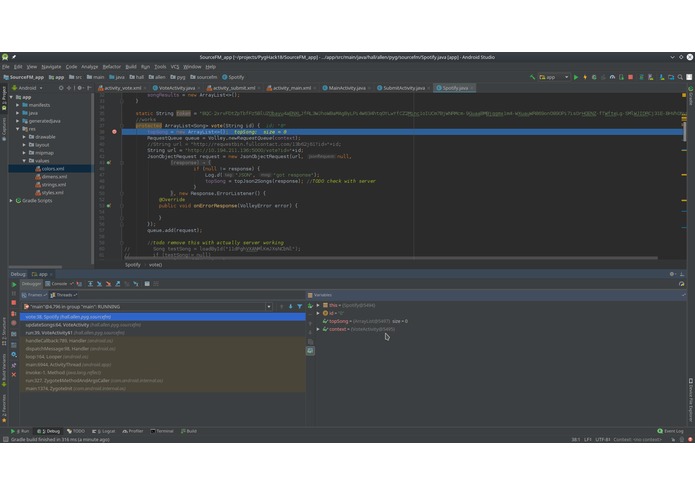Open the VCS menu
This screenshot has height=494, width=695.
click(x=175, y=67)
